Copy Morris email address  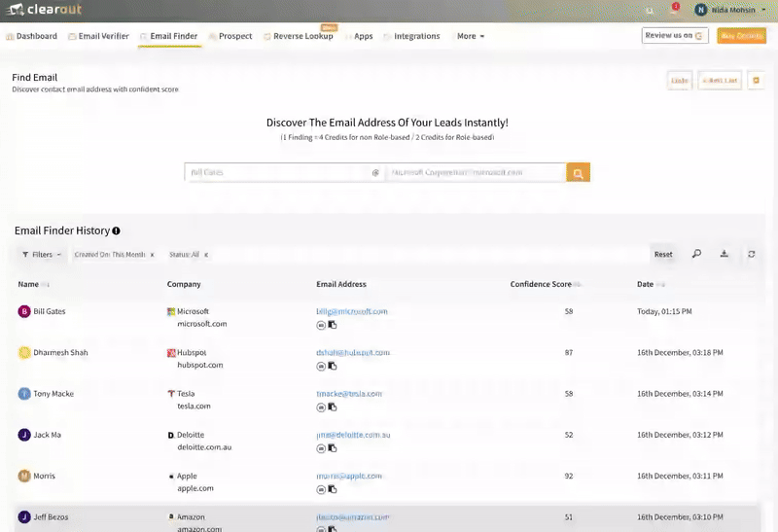click(x=333, y=490)
